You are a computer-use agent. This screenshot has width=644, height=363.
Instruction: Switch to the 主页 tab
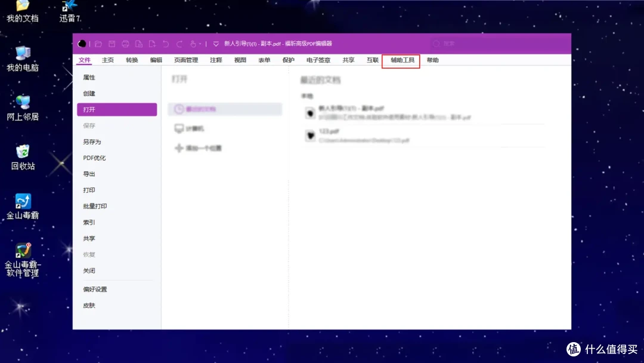coord(107,60)
